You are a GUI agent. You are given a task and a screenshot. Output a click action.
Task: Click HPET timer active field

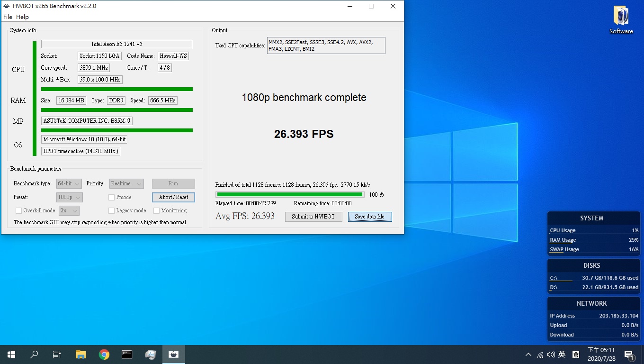(80, 151)
